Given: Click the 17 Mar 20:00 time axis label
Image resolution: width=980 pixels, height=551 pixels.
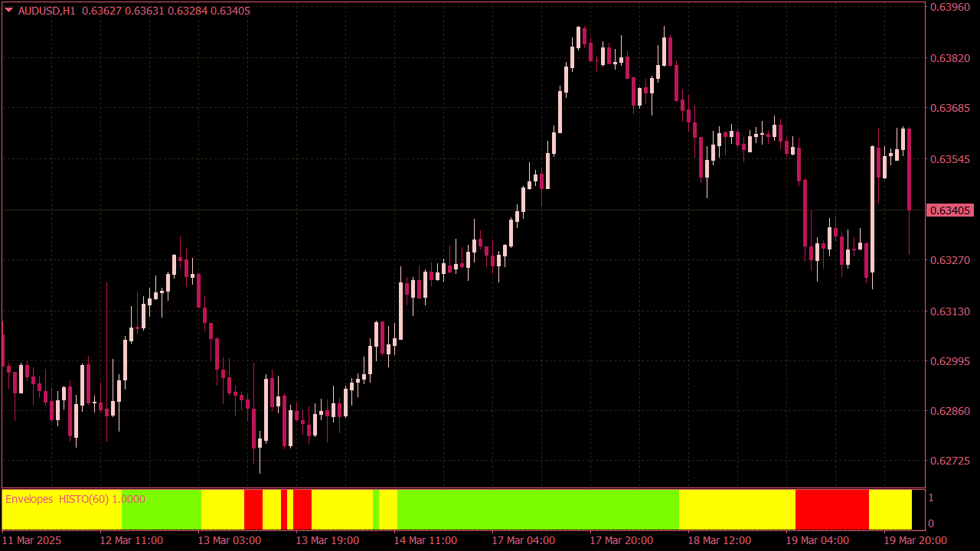Looking at the screenshot, I should (622, 540).
